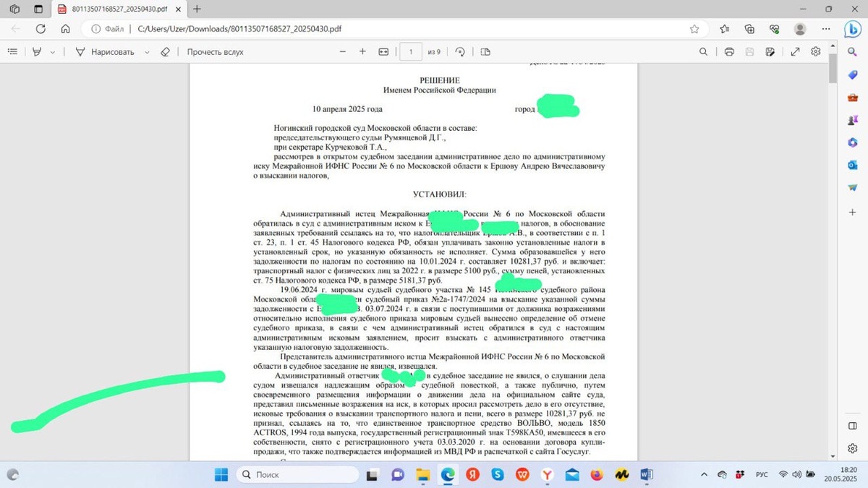The width and height of the screenshot is (868, 488).
Task: Open File Explorer from the taskbar
Action: tap(422, 475)
